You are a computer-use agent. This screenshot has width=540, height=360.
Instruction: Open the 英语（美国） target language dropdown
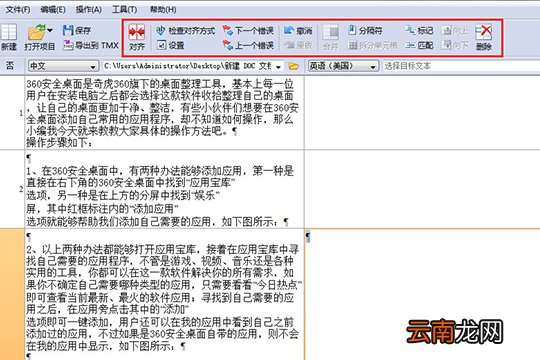tap(343, 66)
